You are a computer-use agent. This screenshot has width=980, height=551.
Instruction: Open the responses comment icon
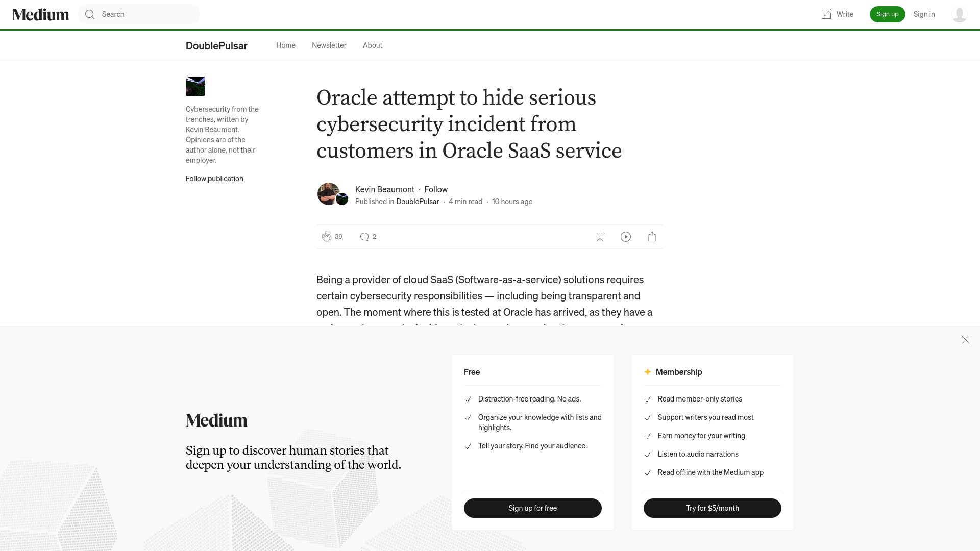point(364,237)
